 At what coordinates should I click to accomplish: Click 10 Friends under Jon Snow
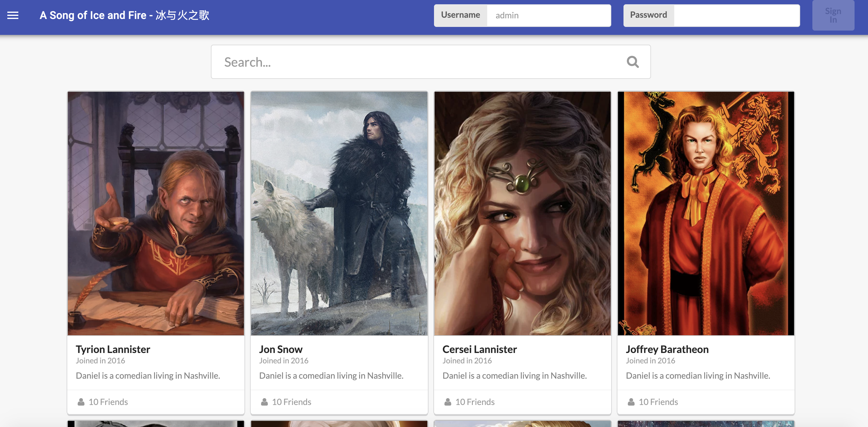[292, 402]
